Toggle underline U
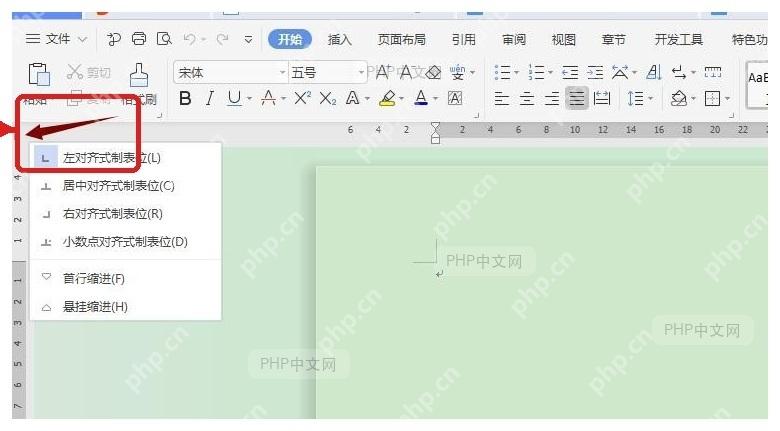The height and width of the screenshot is (431, 780). [234, 99]
